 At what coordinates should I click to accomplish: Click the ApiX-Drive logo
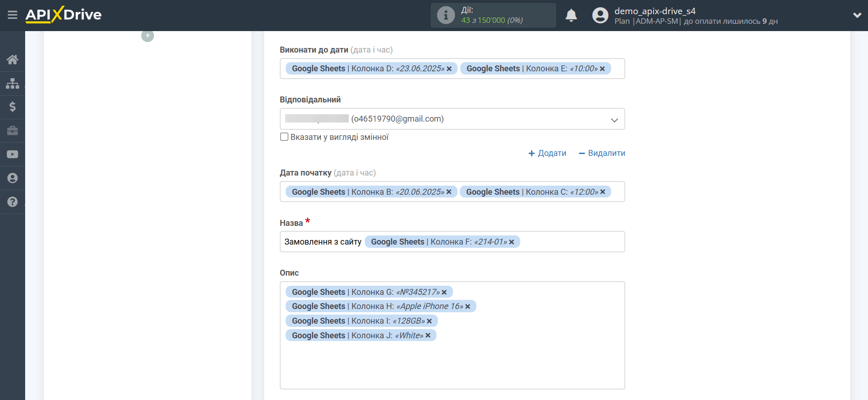click(x=64, y=15)
